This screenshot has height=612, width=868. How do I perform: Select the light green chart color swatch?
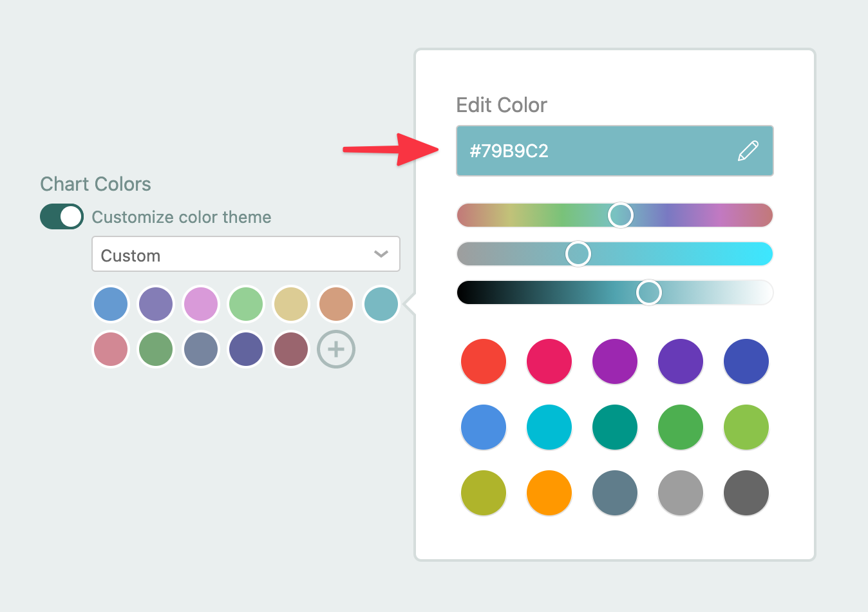pyautogui.click(x=246, y=304)
